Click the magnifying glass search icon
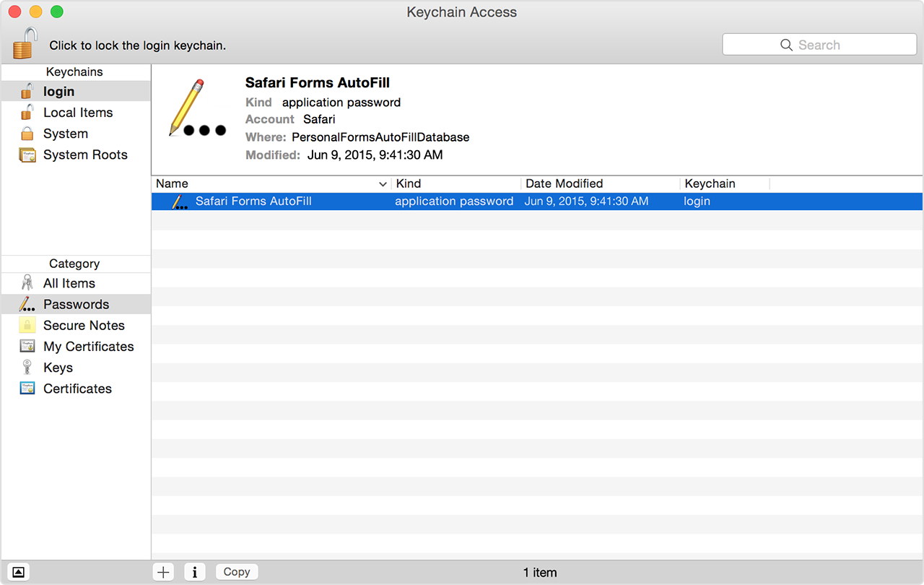This screenshot has height=585, width=924. click(x=786, y=45)
